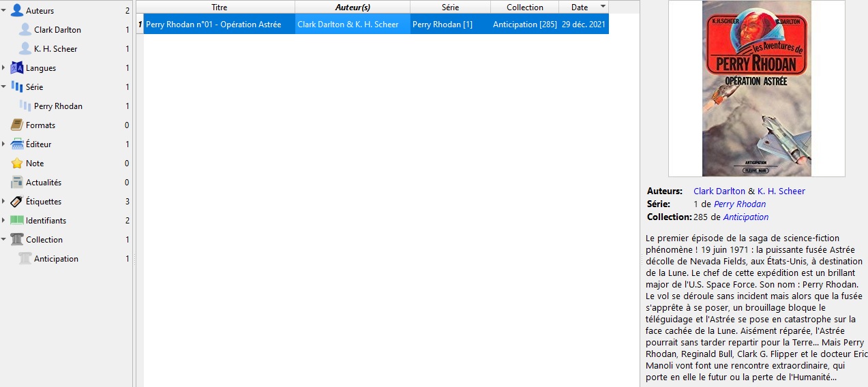Select the Note category label
The height and width of the screenshot is (387, 868).
pyautogui.click(x=35, y=163)
